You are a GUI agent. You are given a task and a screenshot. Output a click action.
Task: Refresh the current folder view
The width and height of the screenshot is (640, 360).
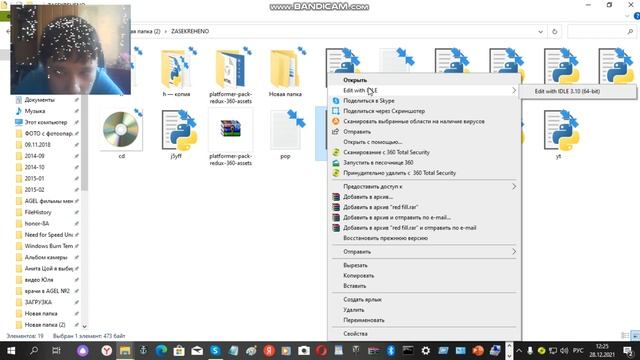tap(554, 31)
